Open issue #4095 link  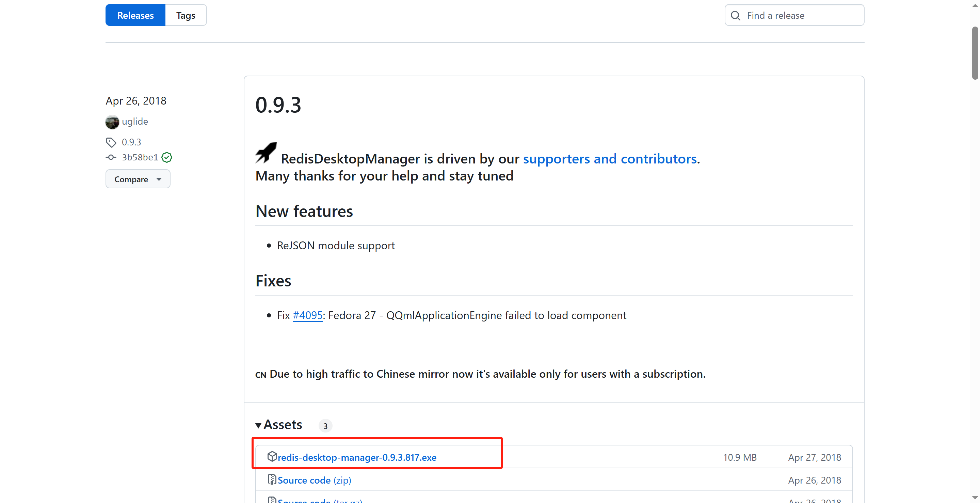click(307, 315)
